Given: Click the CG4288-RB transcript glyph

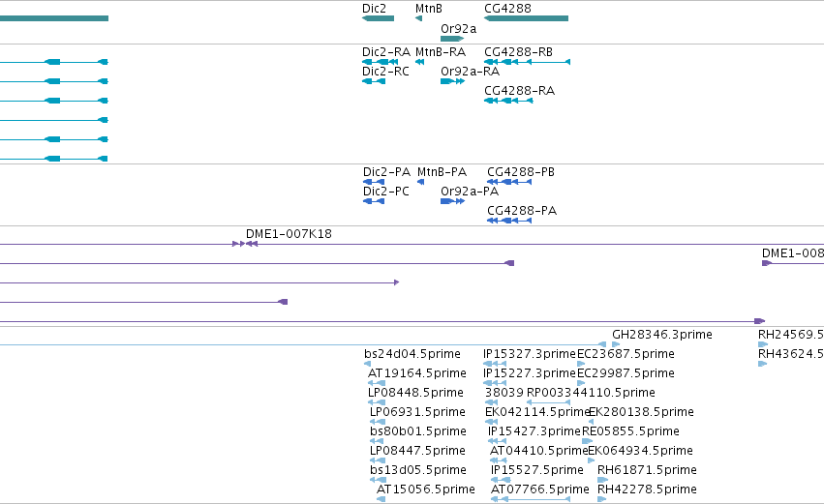Looking at the screenshot, I should 527,62.
